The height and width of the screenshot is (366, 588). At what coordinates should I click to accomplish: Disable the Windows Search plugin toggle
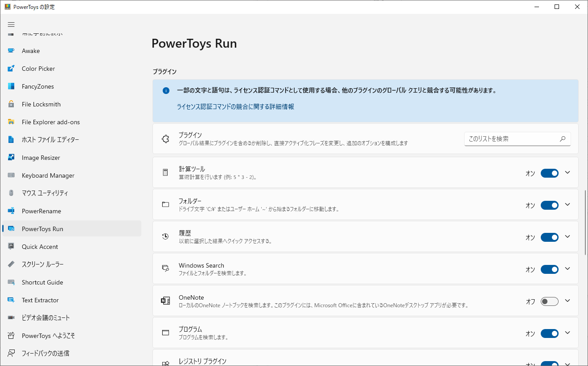(550, 269)
